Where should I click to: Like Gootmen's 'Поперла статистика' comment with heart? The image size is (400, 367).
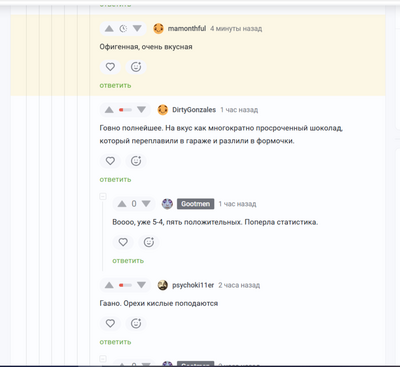(123, 242)
